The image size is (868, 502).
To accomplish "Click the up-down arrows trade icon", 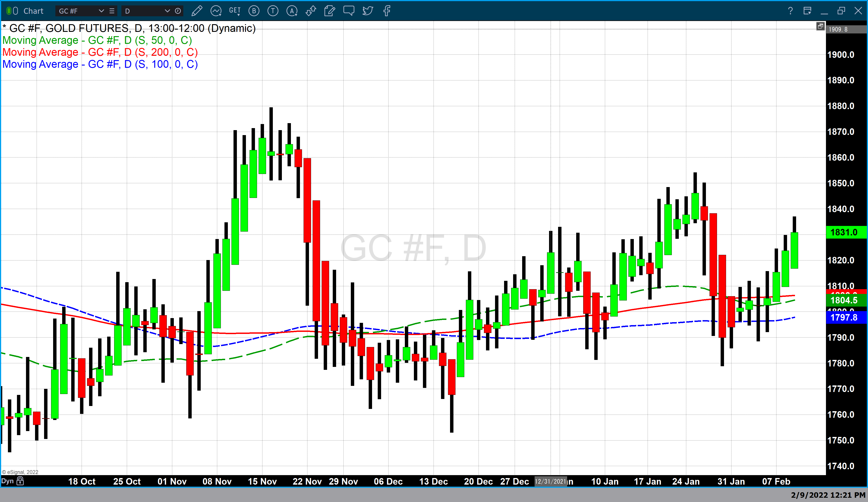I will point(311,11).
